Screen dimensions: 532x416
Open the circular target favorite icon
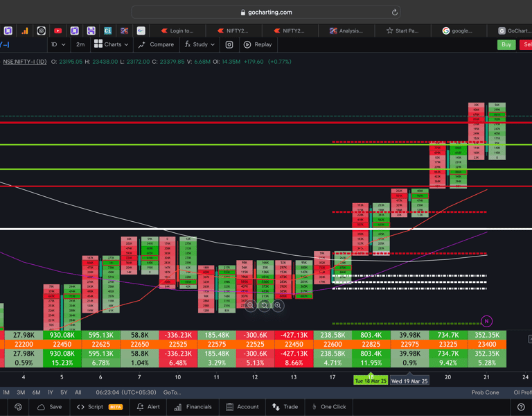point(41,31)
